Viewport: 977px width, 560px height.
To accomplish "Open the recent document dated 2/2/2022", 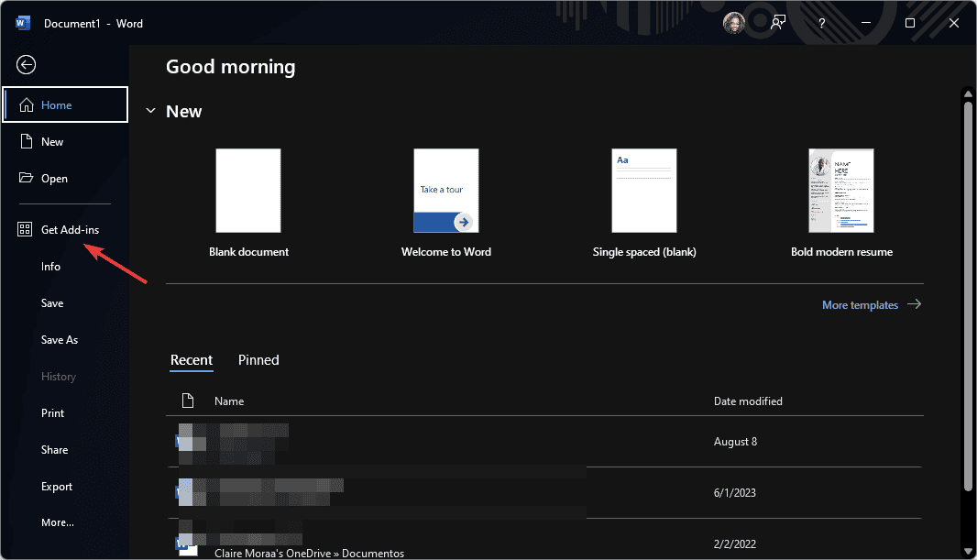I will pyautogui.click(x=544, y=540).
